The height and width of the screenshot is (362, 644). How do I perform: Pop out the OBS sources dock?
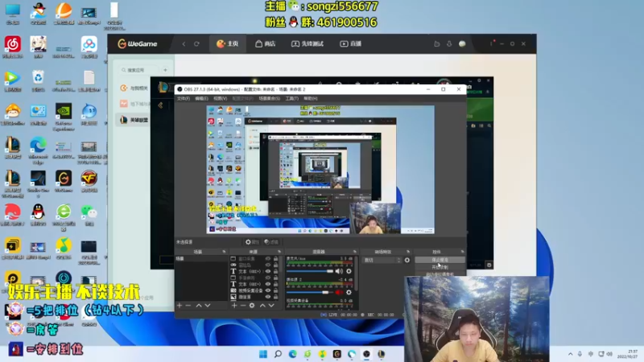click(279, 252)
